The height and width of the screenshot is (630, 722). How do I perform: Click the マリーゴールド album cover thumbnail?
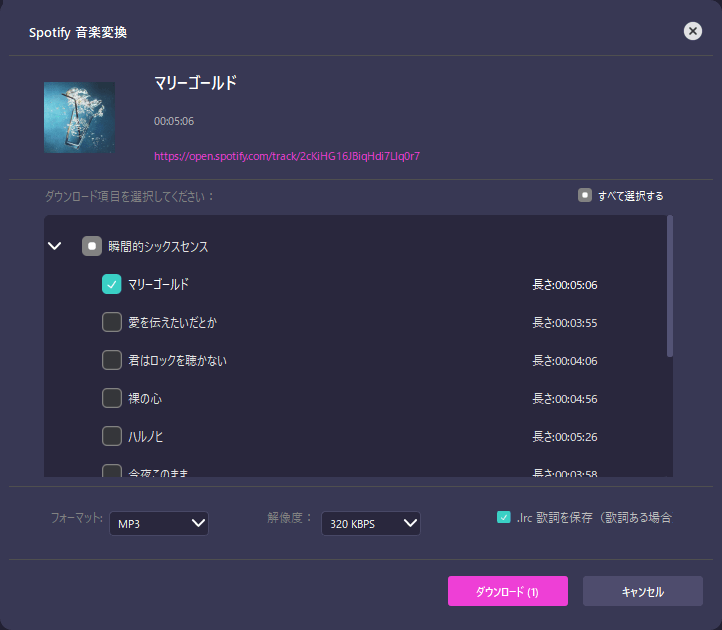[79, 117]
